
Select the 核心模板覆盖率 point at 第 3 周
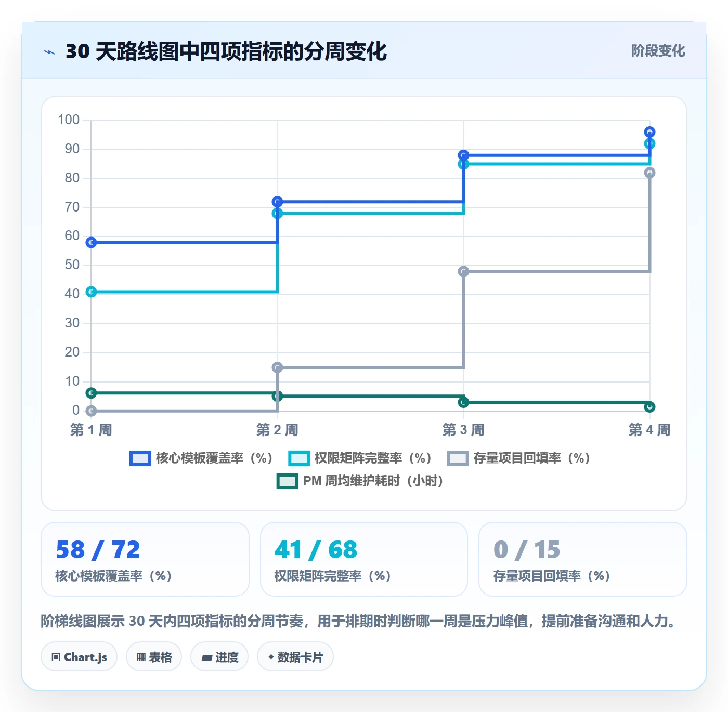click(x=463, y=155)
